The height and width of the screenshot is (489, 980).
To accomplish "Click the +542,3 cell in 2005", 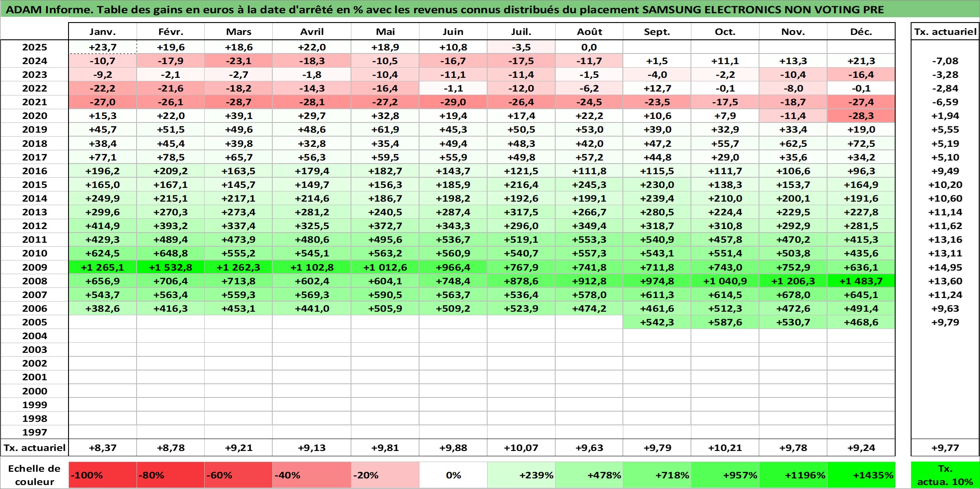I will (x=657, y=322).
